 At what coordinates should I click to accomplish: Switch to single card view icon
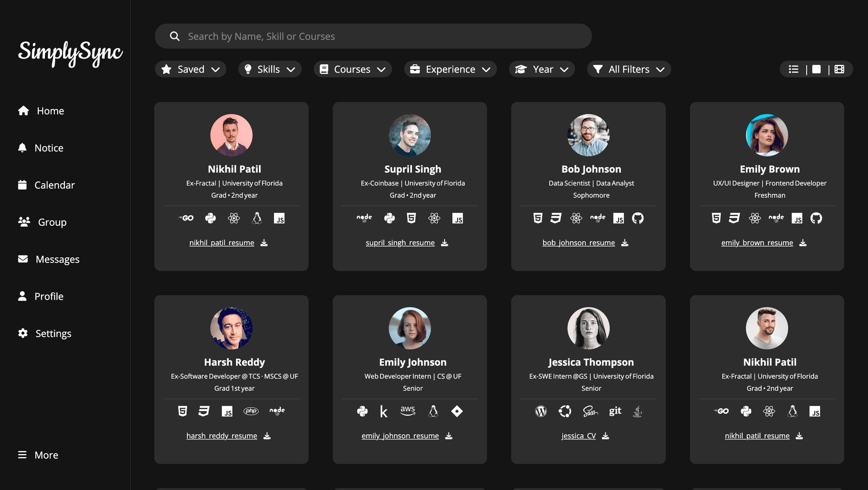pos(816,69)
